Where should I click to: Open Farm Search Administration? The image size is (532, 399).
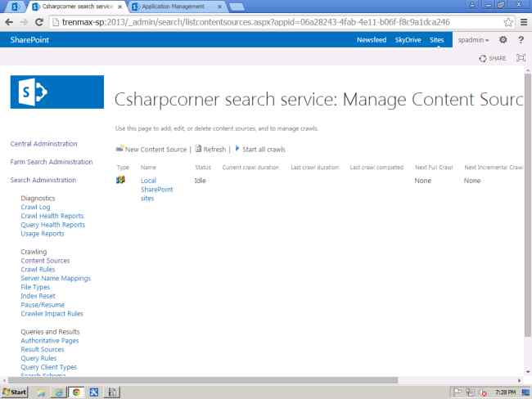(52, 162)
